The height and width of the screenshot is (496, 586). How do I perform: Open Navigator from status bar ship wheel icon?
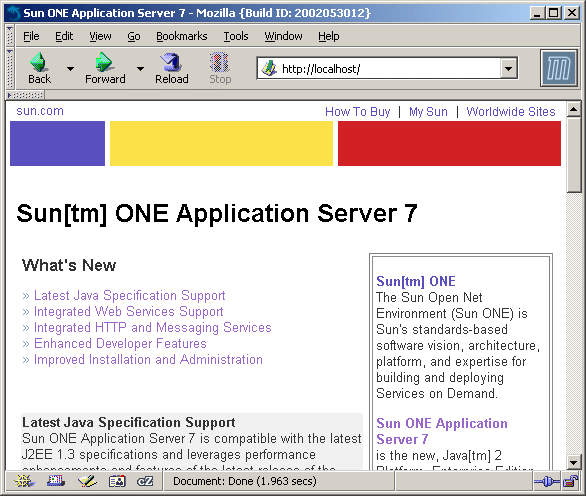(x=24, y=481)
